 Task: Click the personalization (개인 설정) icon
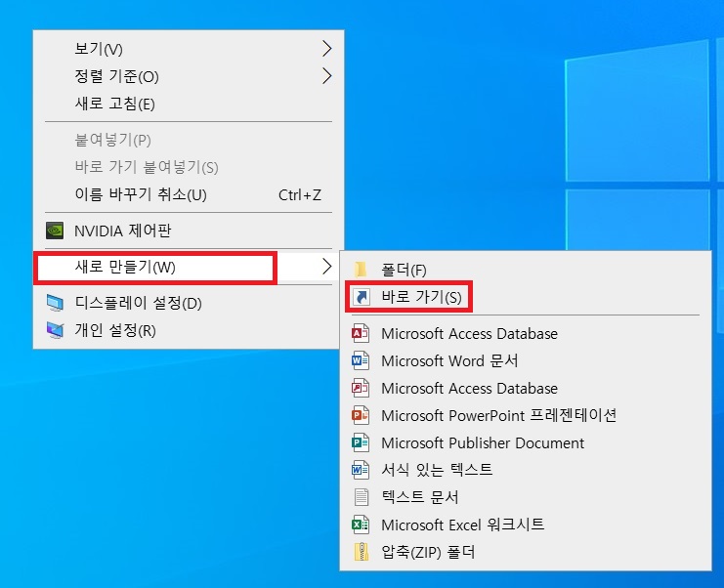click(55, 330)
